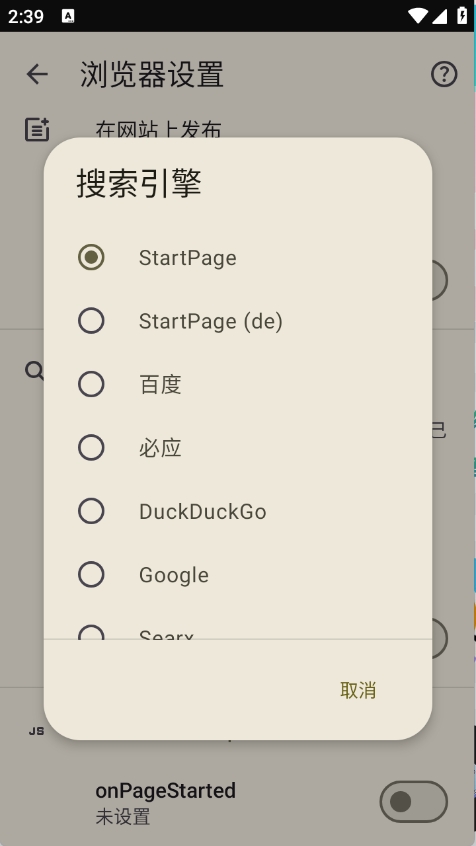
Task: Tap the onPageStarted setting label
Action: pyautogui.click(x=166, y=791)
